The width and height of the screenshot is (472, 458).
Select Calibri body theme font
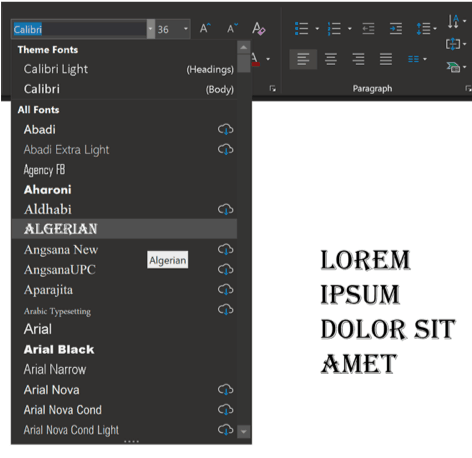tap(124, 89)
